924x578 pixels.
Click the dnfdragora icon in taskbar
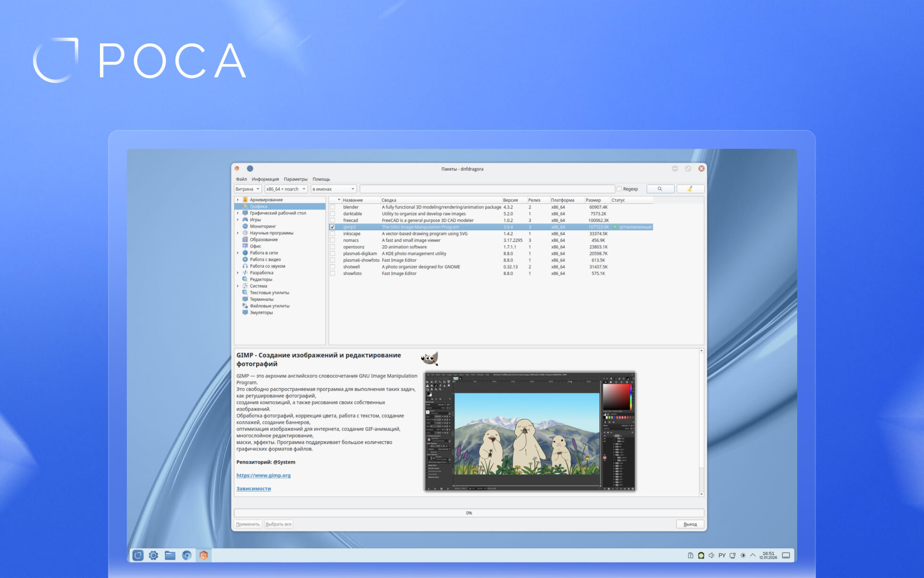pos(204,555)
